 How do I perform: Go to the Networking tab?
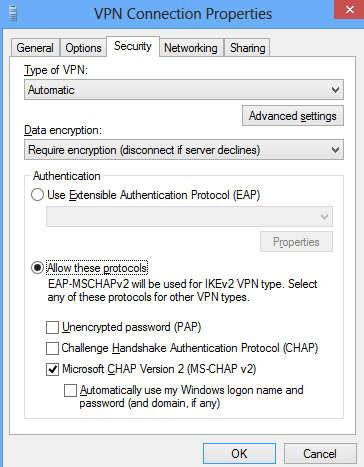tap(191, 48)
